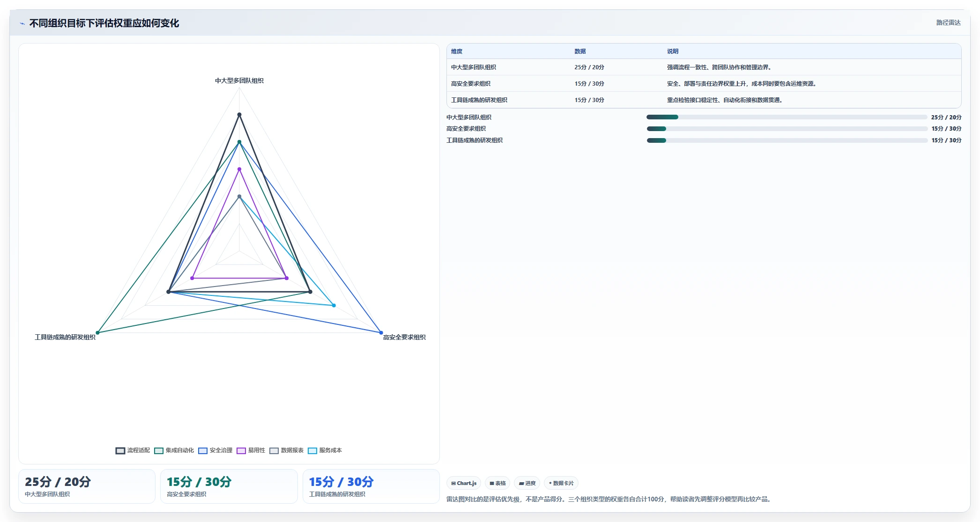
Task: Click the 数据 column header
Action: pyautogui.click(x=580, y=51)
